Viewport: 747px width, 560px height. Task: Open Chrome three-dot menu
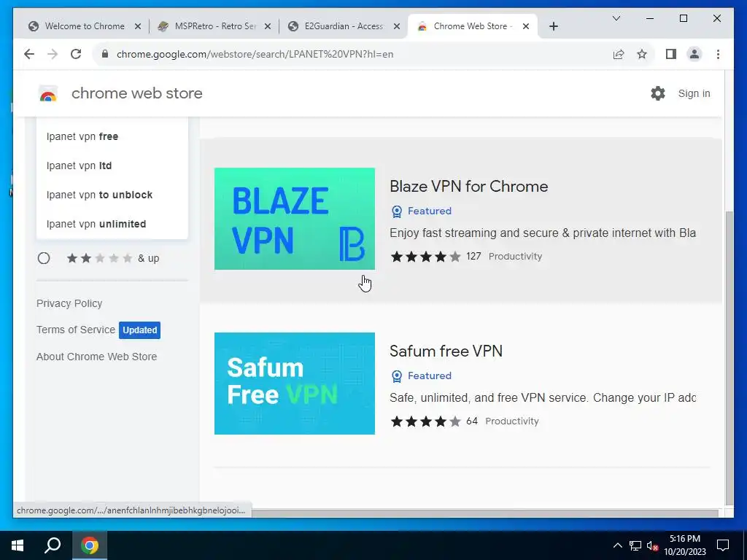coord(718,54)
